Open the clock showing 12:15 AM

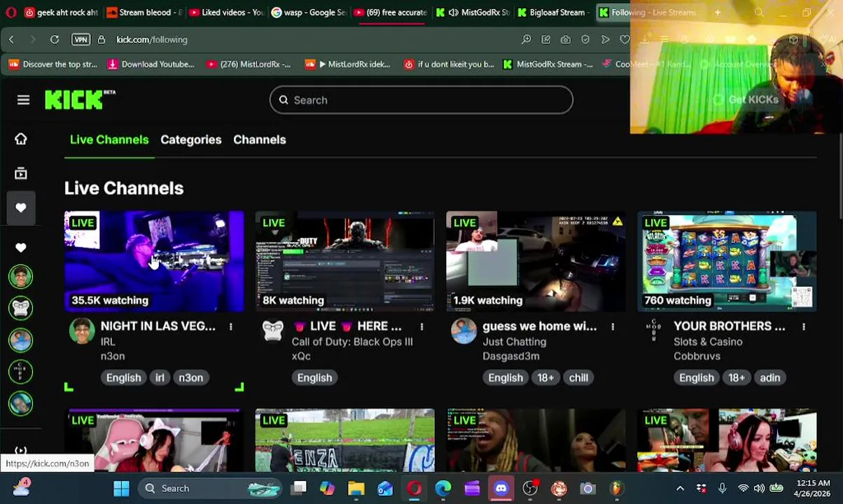coord(812,488)
